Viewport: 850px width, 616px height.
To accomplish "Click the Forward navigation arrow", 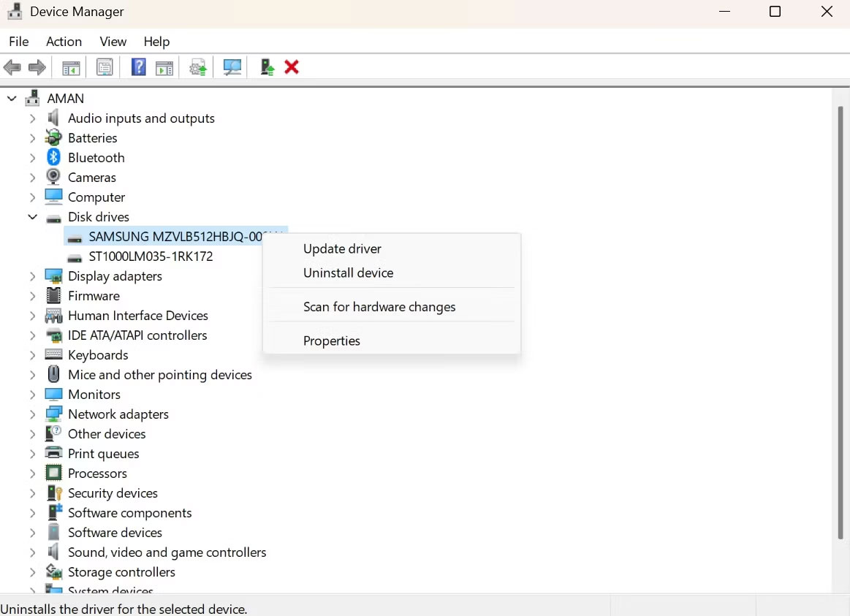I will 37,66.
